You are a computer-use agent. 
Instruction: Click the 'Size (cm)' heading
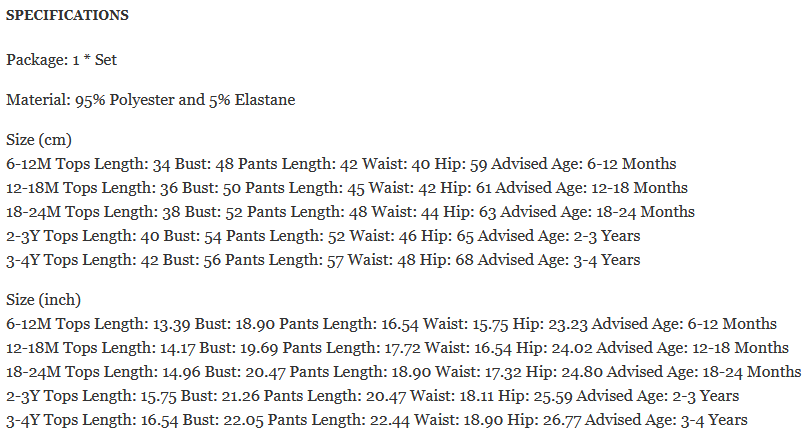click(39, 140)
